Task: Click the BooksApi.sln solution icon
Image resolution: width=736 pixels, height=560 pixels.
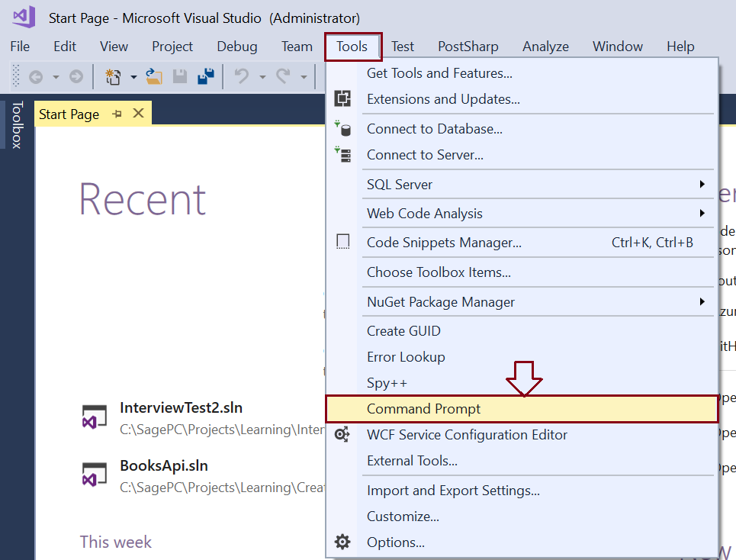Action: pyautogui.click(x=95, y=475)
